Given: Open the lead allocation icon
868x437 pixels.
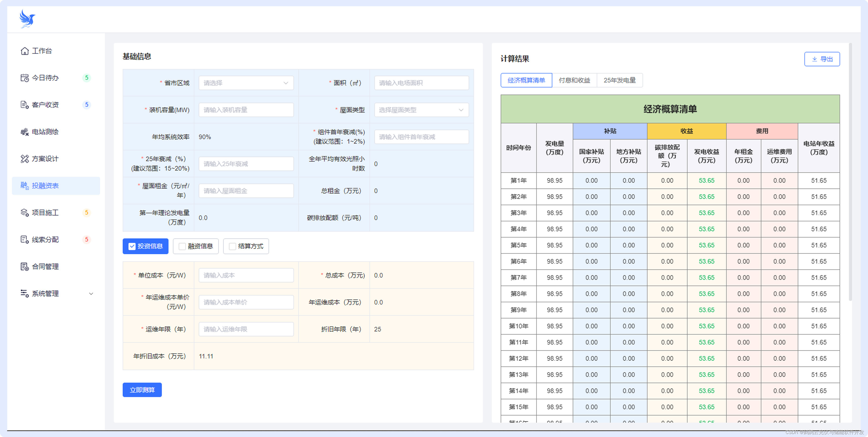Looking at the screenshot, I should [x=25, y=240].
